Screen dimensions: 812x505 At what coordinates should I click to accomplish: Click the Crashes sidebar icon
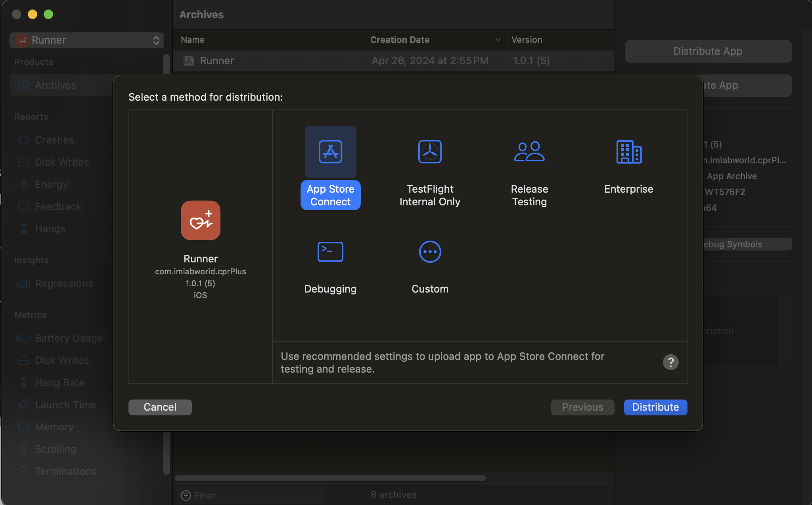coord(24,140)
